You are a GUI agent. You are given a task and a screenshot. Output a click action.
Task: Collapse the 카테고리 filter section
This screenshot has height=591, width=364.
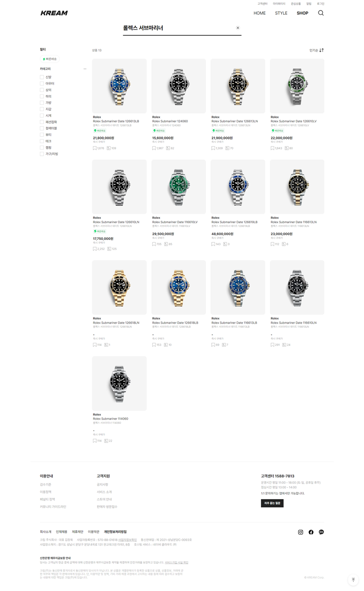(x=85, y=69)
